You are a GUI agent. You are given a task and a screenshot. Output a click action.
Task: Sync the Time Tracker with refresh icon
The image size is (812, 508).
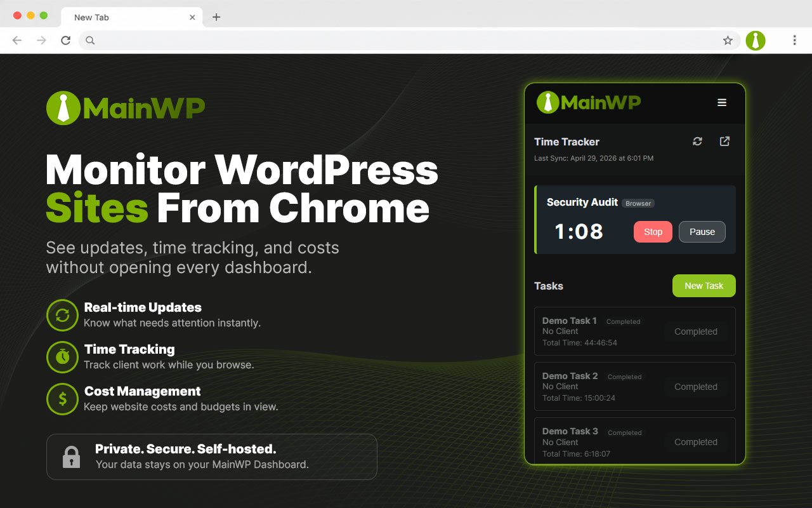pyautogui.click(x=698, y=142)
